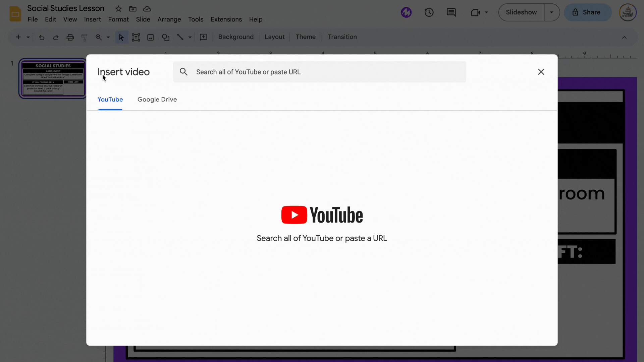Click the Transition toolbar button

[342, 37]
